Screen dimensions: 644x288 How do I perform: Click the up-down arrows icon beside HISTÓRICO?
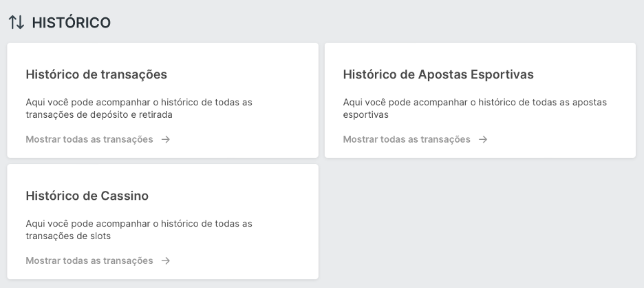(17, 22)
